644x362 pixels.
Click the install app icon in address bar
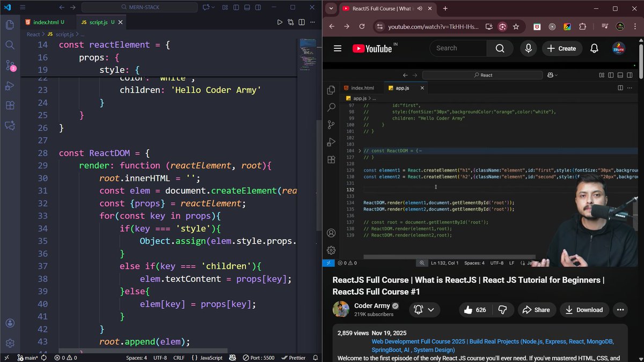point(489,26)
